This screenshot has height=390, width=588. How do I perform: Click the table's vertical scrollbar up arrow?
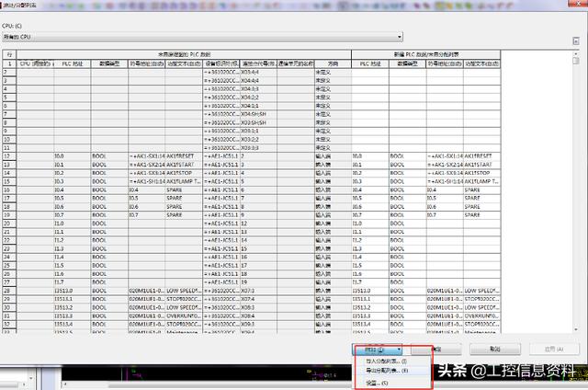[576, 53]
